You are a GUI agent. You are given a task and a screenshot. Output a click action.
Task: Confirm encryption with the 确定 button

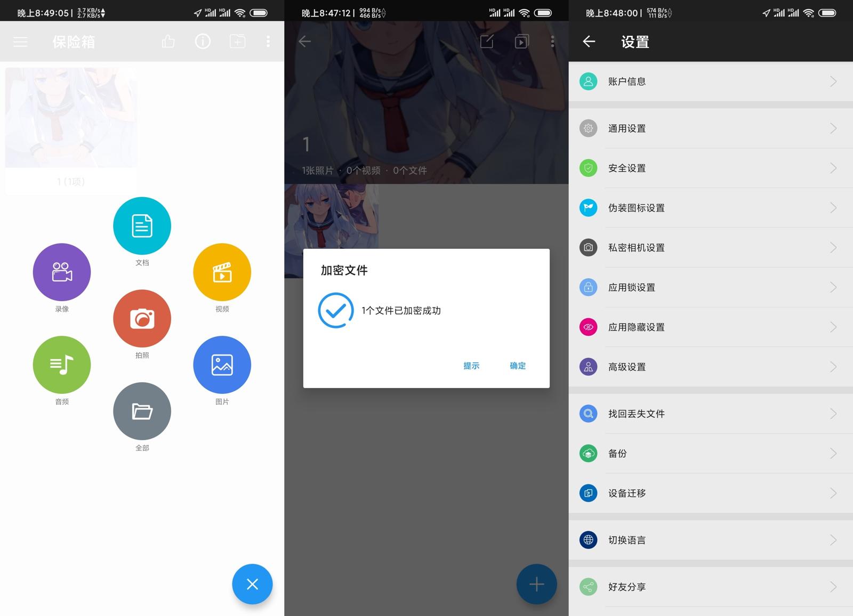[x=517, y=366]
